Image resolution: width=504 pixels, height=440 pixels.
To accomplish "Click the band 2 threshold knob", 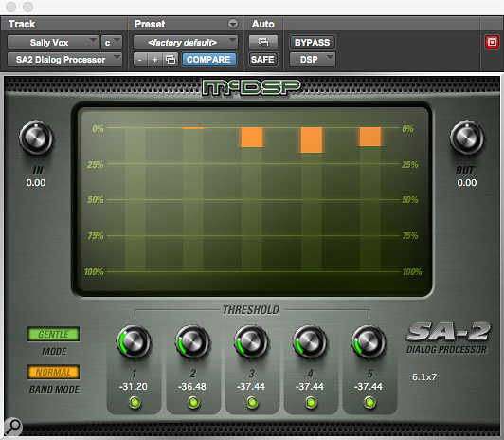I will [x=192, y=341].
